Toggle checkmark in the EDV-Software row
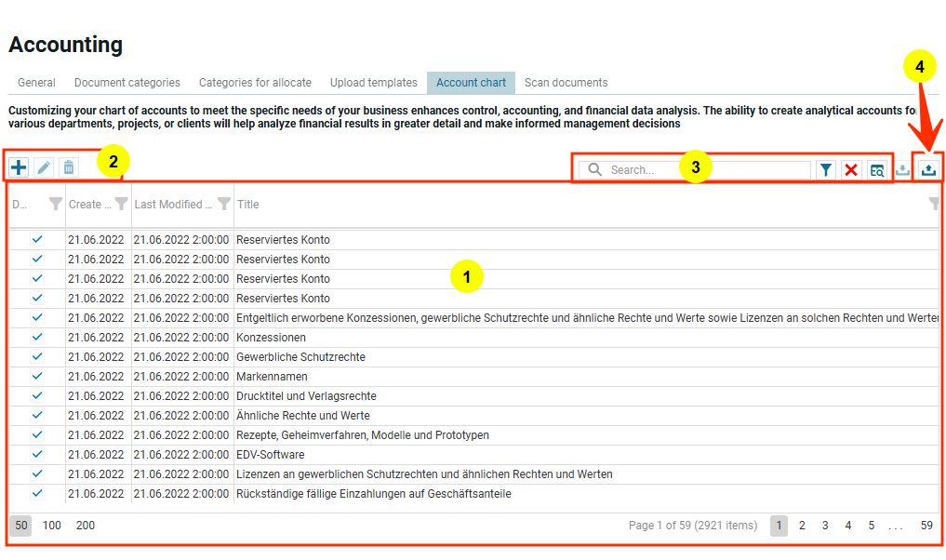The image size is (946, 560). click(x=37, y=455)
